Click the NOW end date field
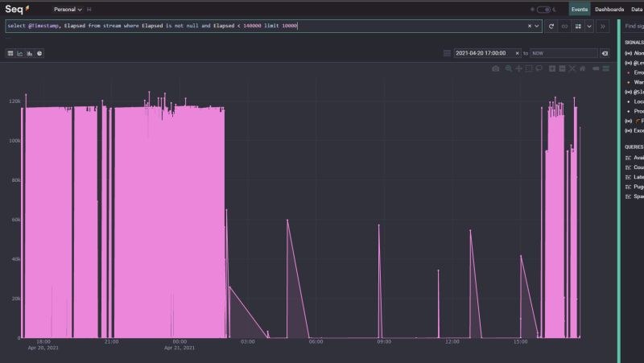 point(563,53)
